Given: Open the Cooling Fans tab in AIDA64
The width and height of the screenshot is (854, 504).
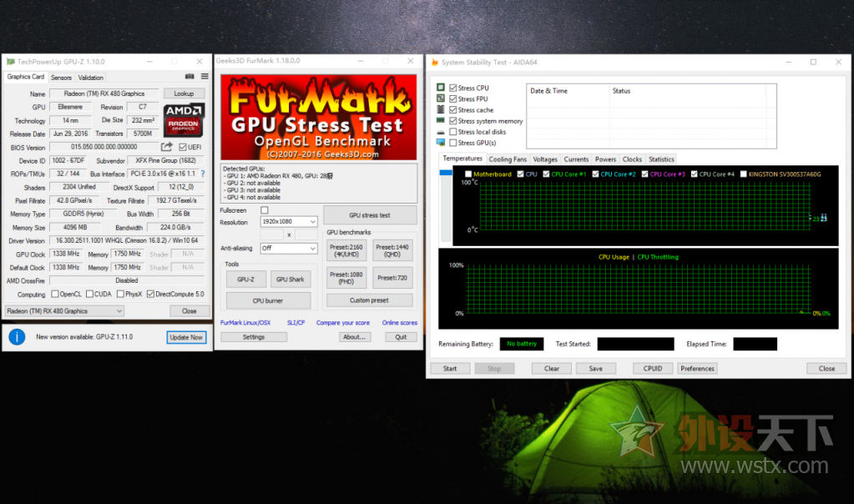Looking at the screenshot, I should click(508, 159).
